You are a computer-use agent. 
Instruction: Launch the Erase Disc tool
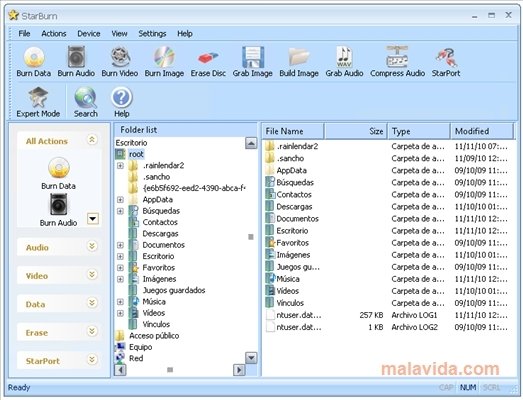click(208, 62)
